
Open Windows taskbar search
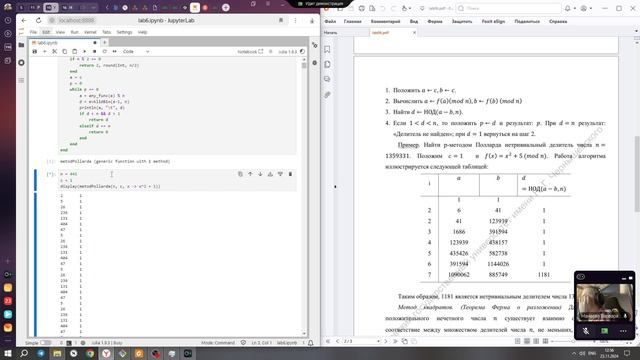24,353
